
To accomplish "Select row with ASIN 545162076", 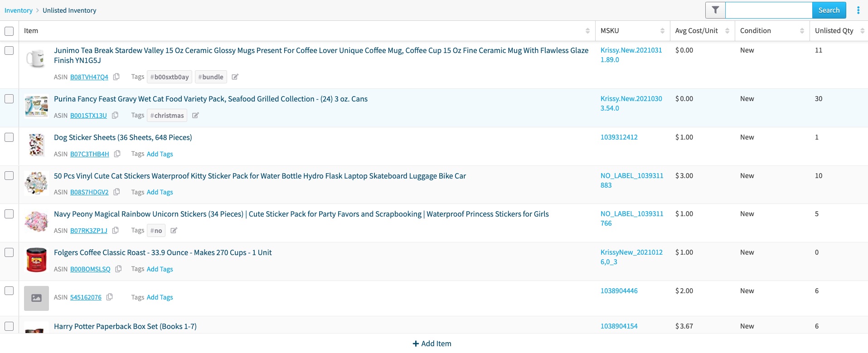I will click(x=9, y=291).
